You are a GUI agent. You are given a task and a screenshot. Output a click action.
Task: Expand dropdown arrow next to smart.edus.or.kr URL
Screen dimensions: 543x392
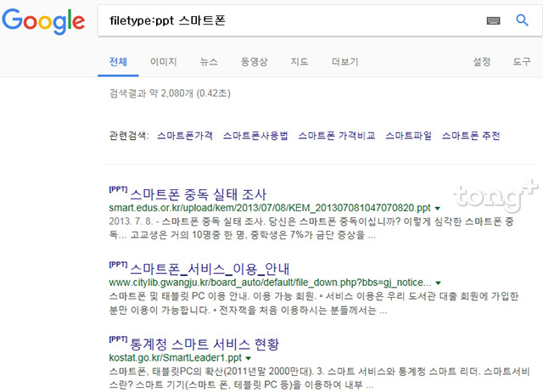tap(438, 209)
